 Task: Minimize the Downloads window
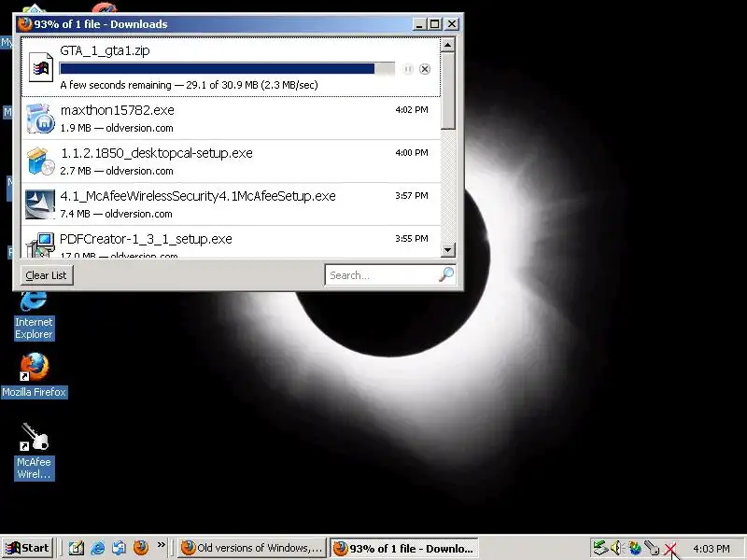419,24
